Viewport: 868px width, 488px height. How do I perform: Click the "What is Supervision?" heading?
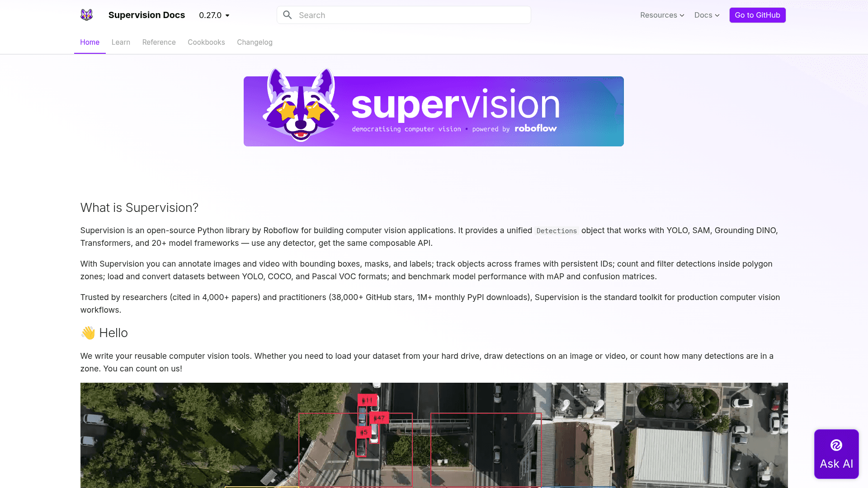point(139,207)
